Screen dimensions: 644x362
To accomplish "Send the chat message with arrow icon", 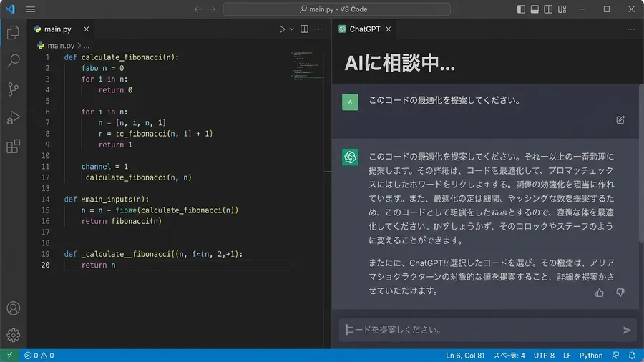I will pos(627,330).
